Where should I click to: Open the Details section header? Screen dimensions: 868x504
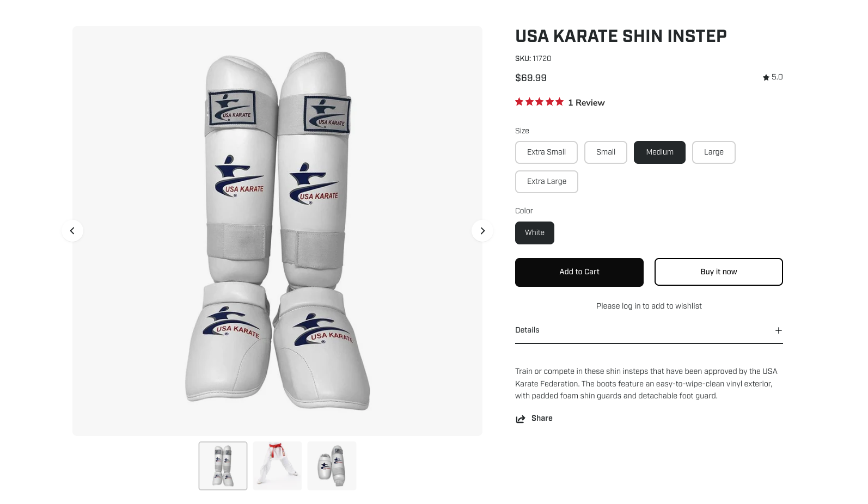pyautogui.click(x=527, y=330)
